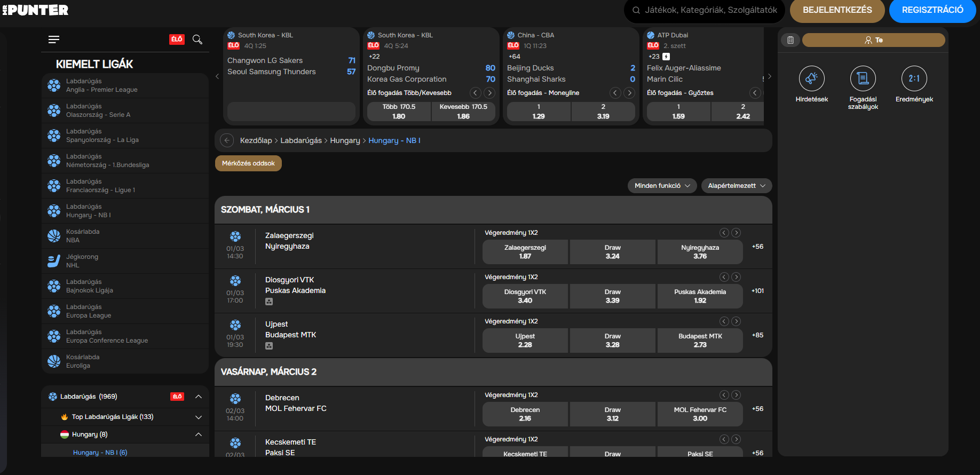Click BEJELENTKEZÉS login button

[837, 10]
